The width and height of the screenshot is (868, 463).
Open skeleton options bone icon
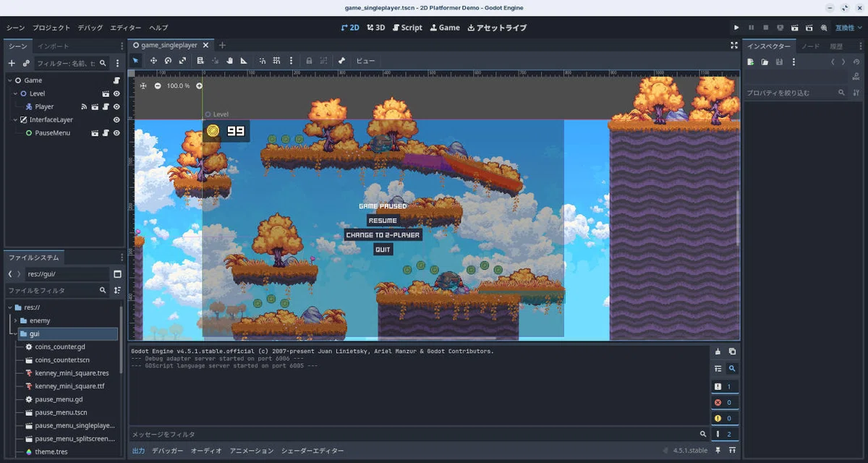pyautogui.click(x=341, y=61)
